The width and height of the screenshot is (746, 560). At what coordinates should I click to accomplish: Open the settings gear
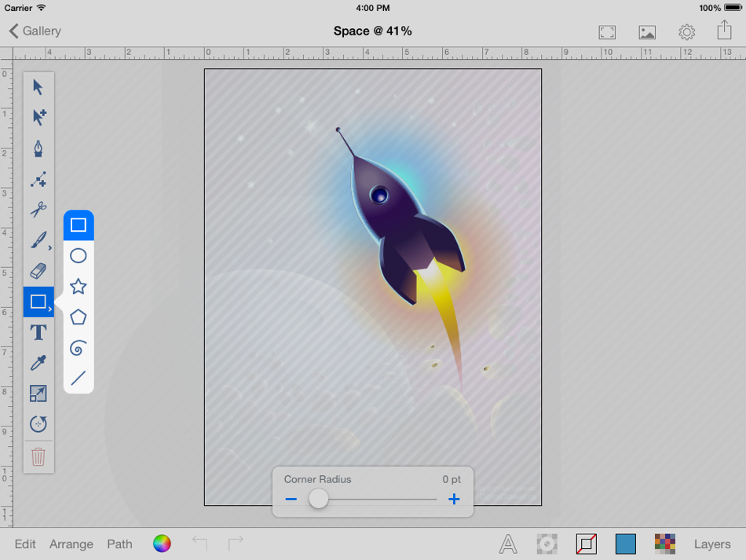coord(686,32)
